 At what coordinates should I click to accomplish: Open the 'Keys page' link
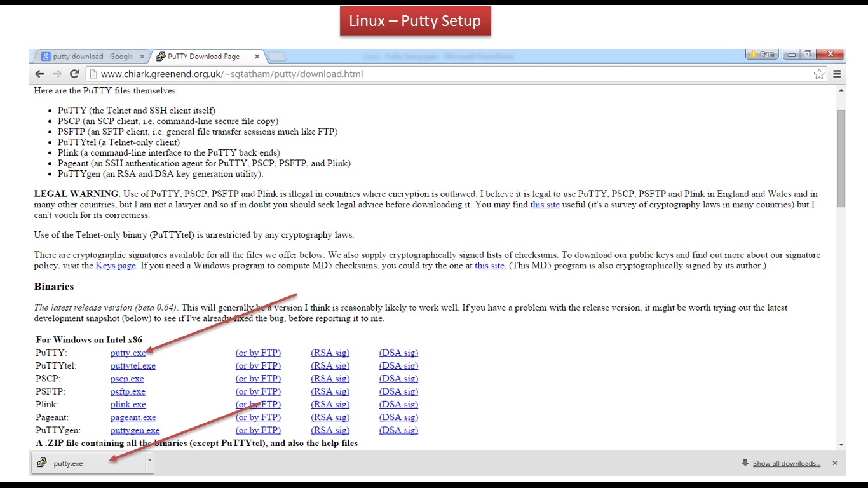click(x=116, y=266)
